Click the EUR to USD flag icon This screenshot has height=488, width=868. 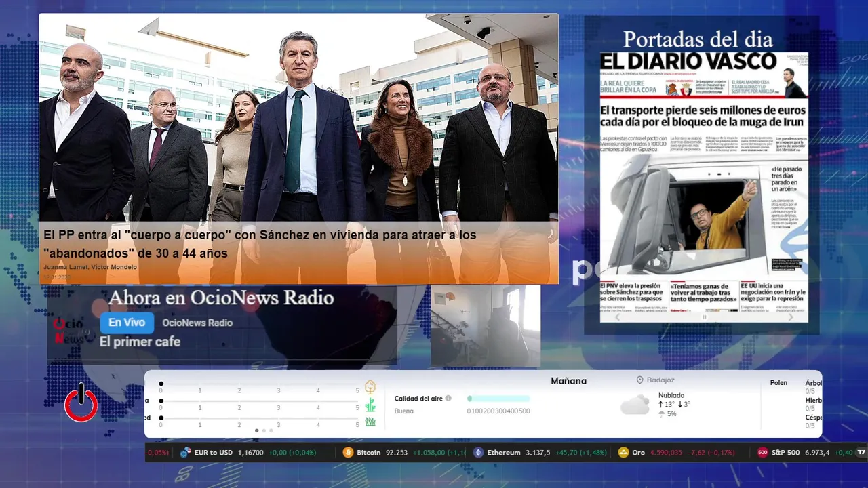click(185, 453)
